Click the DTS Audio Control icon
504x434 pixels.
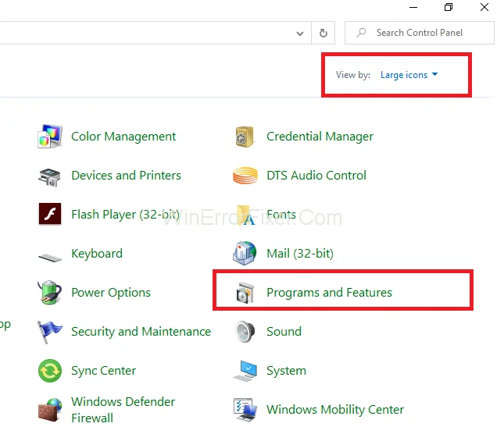(245, 176)
